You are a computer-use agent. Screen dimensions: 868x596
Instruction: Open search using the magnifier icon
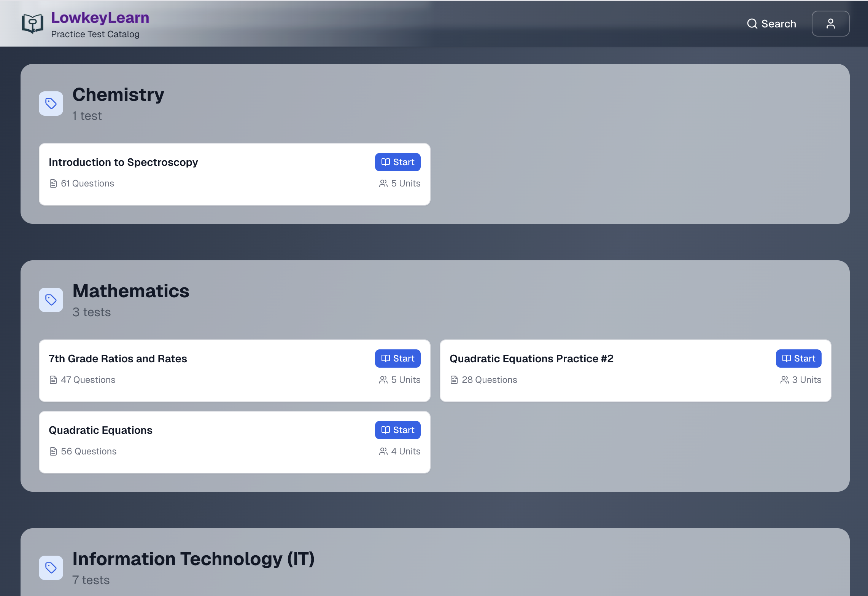[752, 24]
